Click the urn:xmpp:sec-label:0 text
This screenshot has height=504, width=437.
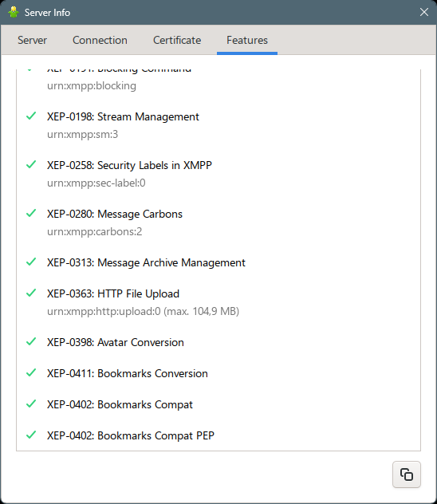tap(96, 183)
